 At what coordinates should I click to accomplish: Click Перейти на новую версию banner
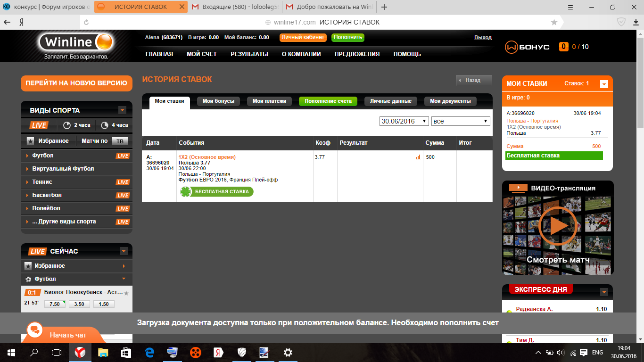[x=76, y=83]
